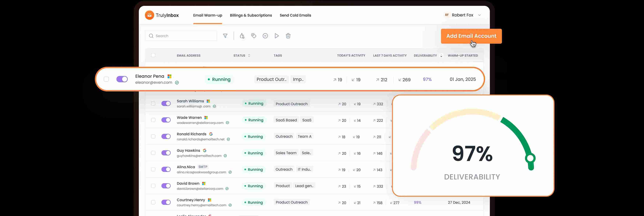The width and height of the screenshot is (644, 216).
Task: Tick the select-all header checkbox
Action: pos(153,55)
